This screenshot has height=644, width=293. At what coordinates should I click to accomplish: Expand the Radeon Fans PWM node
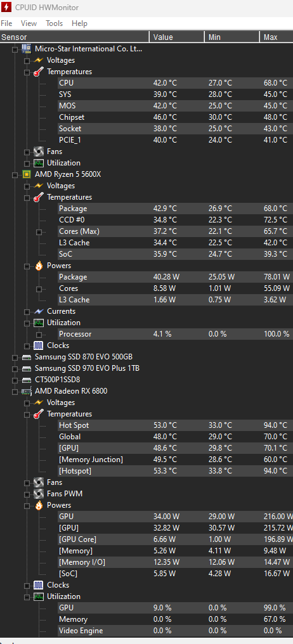click(27, 494)
